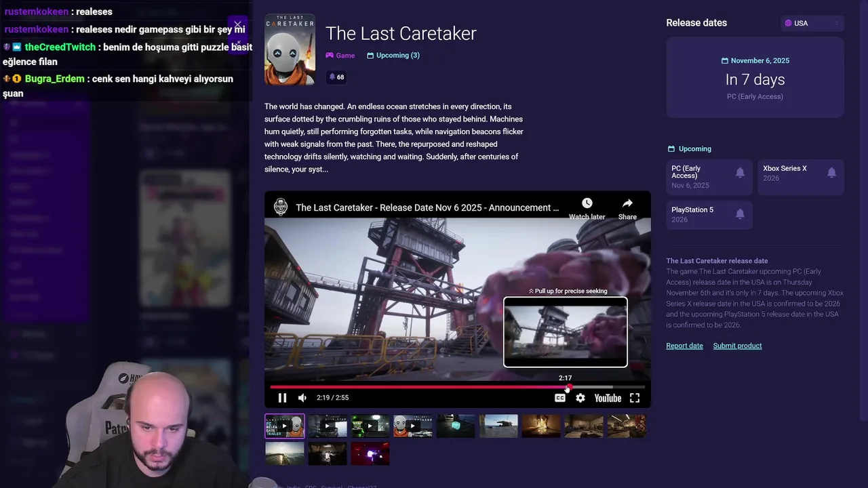
Task: Click username theCreedTwitch in chat
Action: (60, 47)
